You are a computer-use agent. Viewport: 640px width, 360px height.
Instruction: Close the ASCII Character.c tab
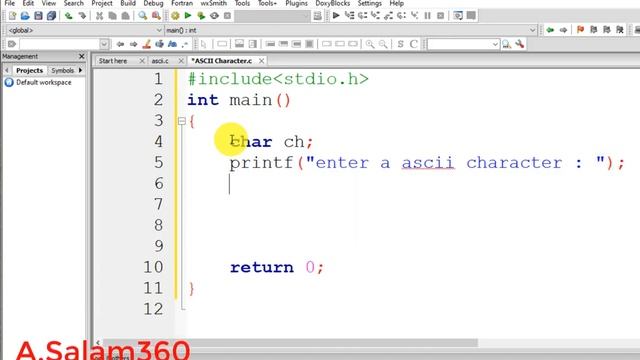click(x=261, y=61)
